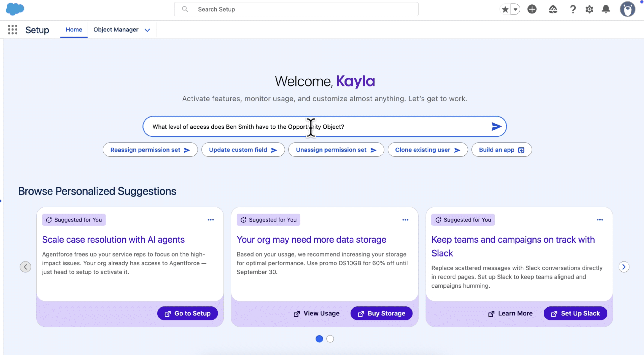644x355 pixels.
Task: Click the Build an app chip
Action: click(502, 150)
